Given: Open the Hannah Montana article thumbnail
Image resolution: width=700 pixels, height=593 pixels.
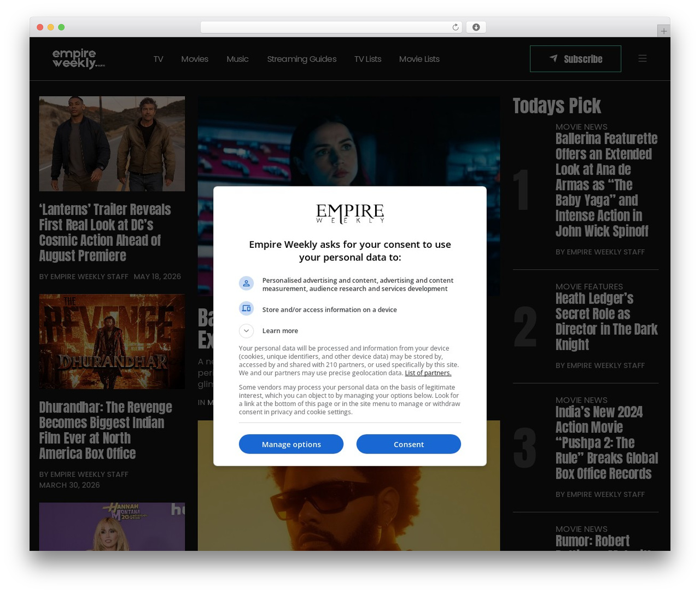Looking at the screenshot, I should coord(112,526).
